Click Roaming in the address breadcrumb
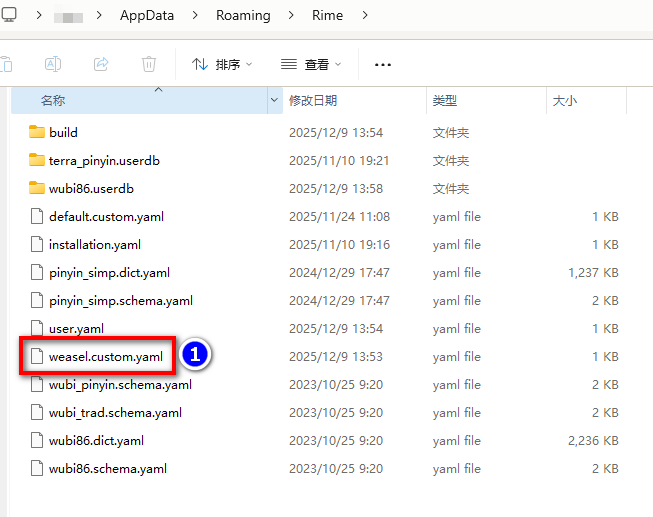 pyautogui.click(x=243, y=15)
